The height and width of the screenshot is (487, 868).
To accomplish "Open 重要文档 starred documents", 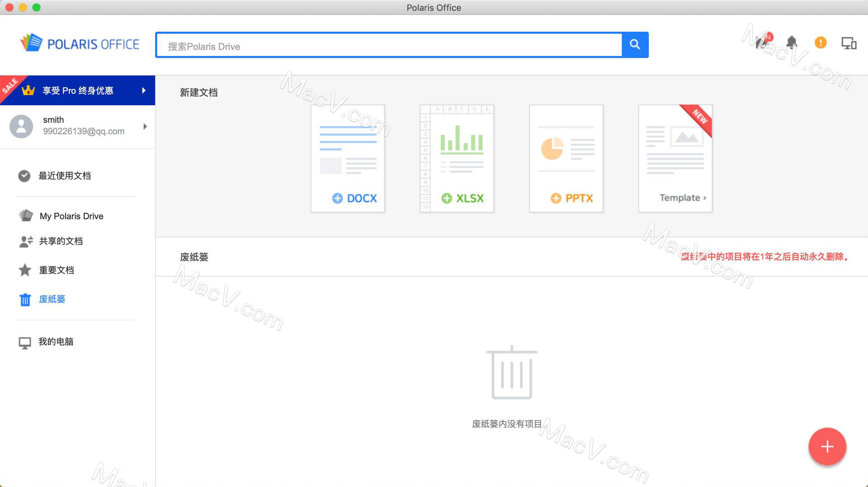I will 57,270.
